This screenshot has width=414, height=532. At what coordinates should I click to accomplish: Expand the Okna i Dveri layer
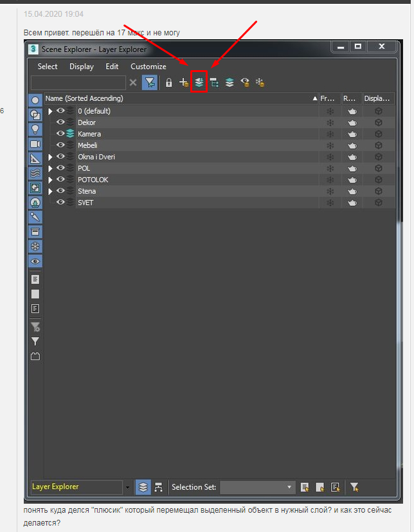(50, 157)
